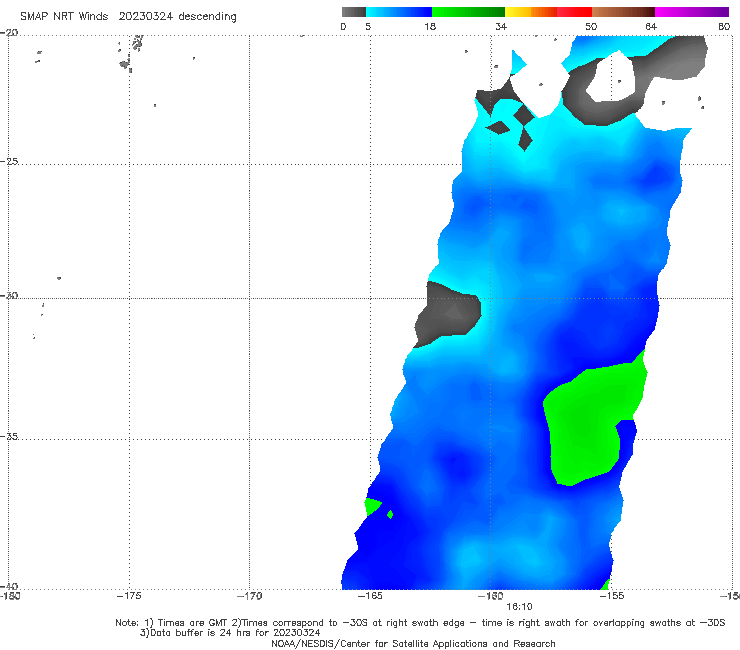Pick the cyan-to-blue 5–18 color bar segment
740x650 pixels.
tap(399, 12)
